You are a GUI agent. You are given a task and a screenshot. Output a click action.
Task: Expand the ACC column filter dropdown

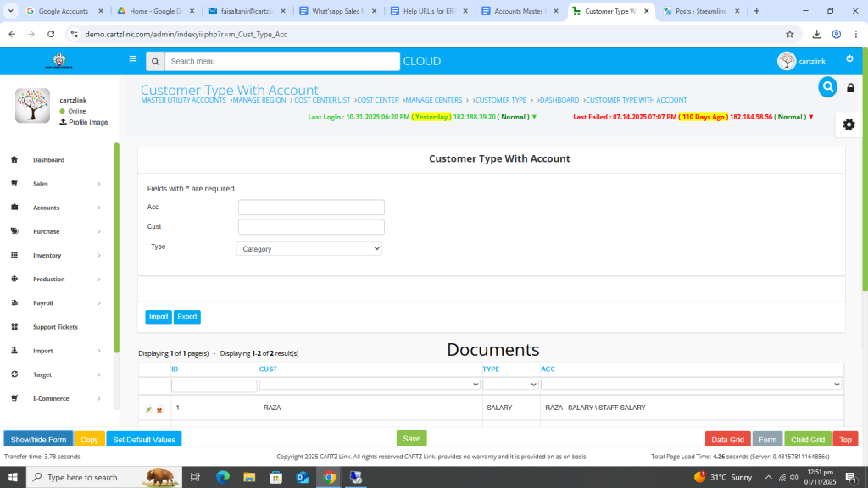click(x=691, y=385)
